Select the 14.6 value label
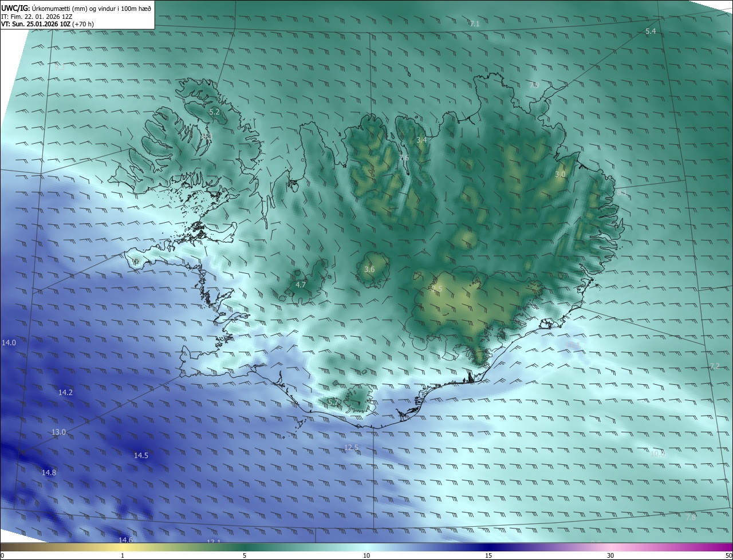 125,539
